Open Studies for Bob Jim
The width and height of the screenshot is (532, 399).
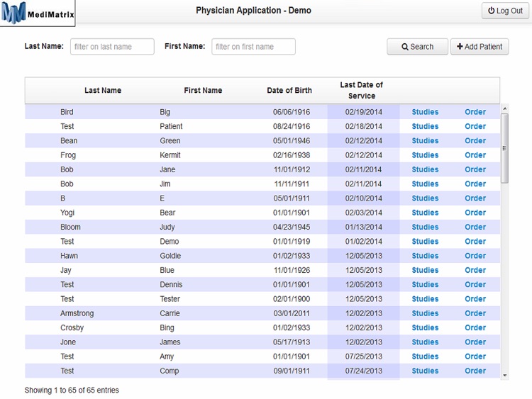coord(425,184)
